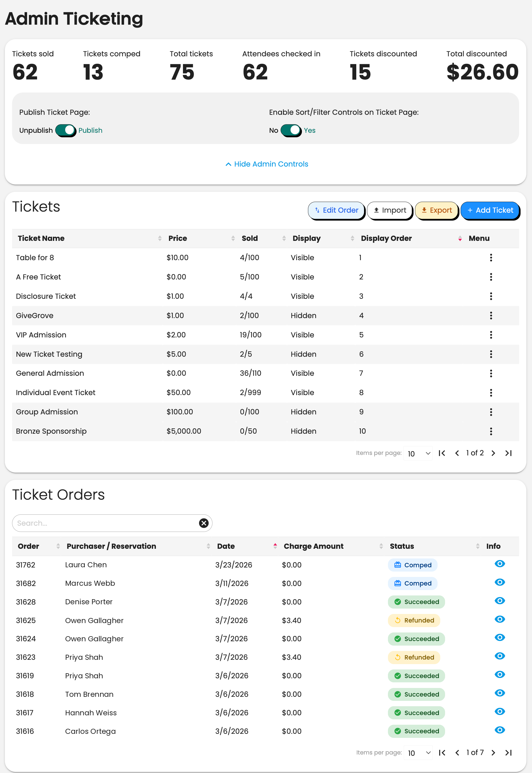Open menu for VIP Admission row

(491, 335)
